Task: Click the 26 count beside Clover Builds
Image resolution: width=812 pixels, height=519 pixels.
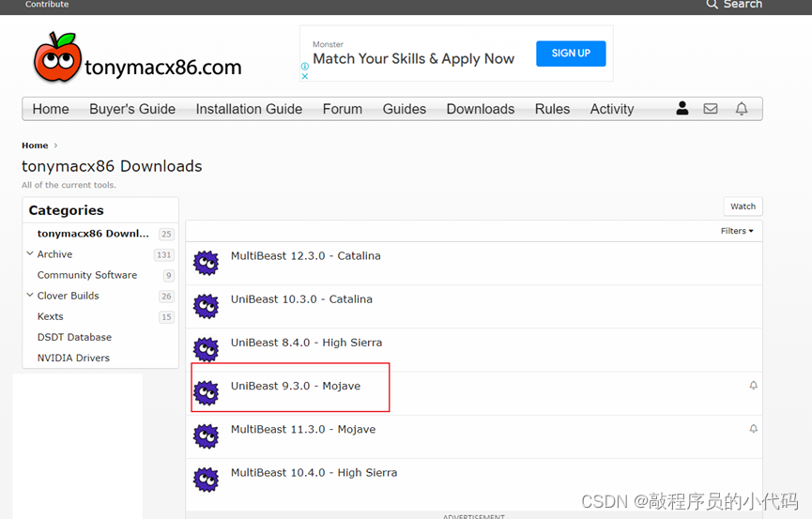Action: pos(166,297)
